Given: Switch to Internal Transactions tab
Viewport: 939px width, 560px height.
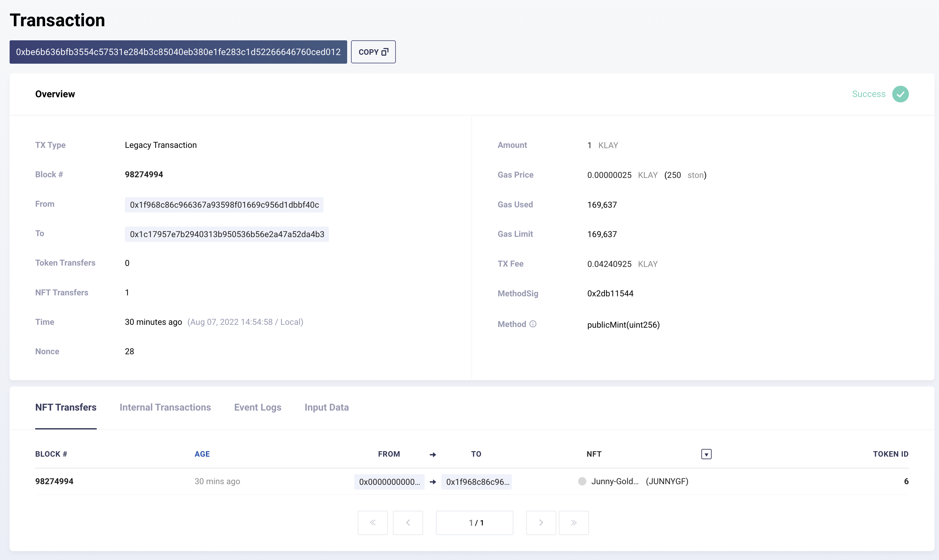Looking at the screenshot, I should click(165, 408).
